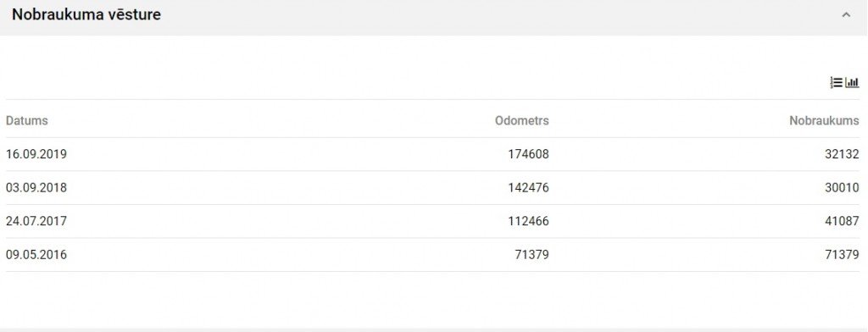868x332 pixels.
Task: Click mileage value 41087
Action: [842, 221]
